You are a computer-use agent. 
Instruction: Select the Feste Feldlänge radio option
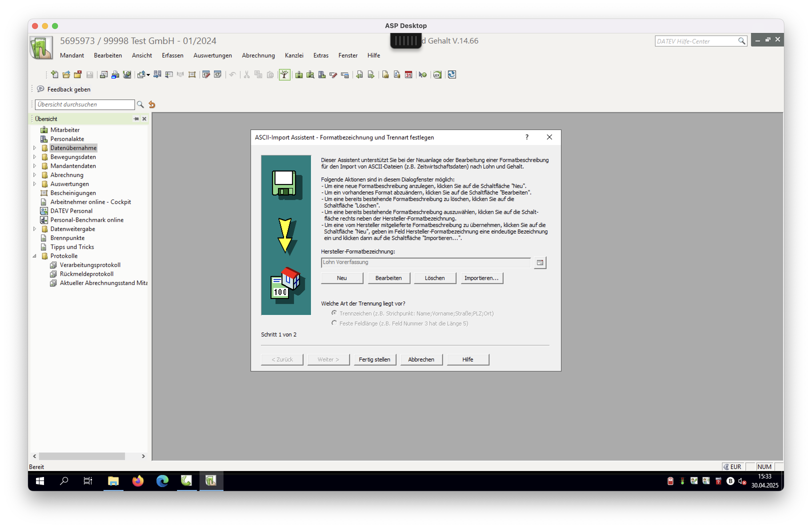pyautogui.click(x=334, y=323)
